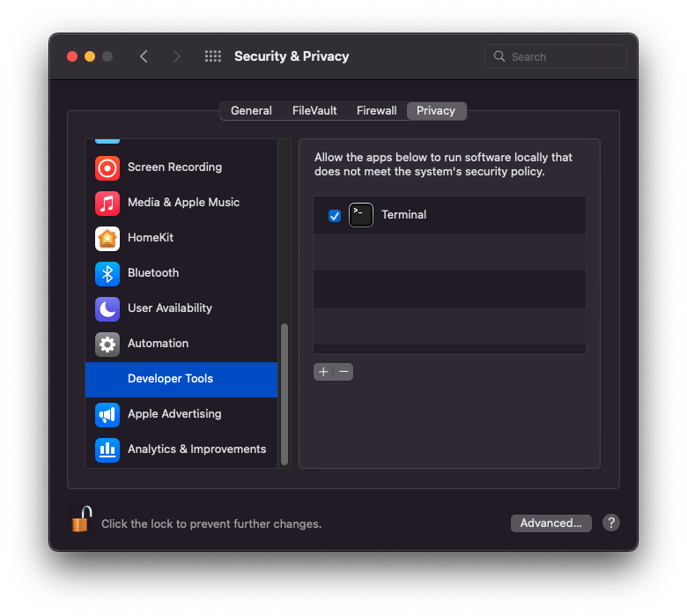687x616 pixels.
Task: Select the User Availability label
Action: click(x=170, y=308)
